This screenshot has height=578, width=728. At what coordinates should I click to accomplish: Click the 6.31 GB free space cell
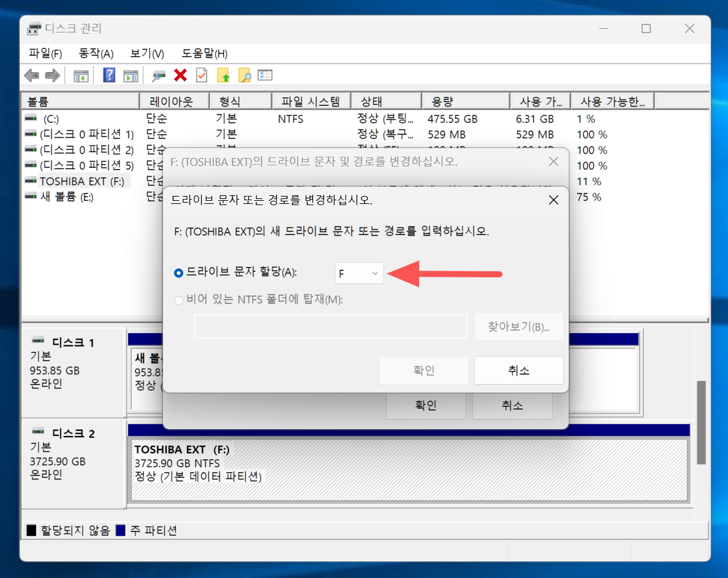(x=535, y=119)
